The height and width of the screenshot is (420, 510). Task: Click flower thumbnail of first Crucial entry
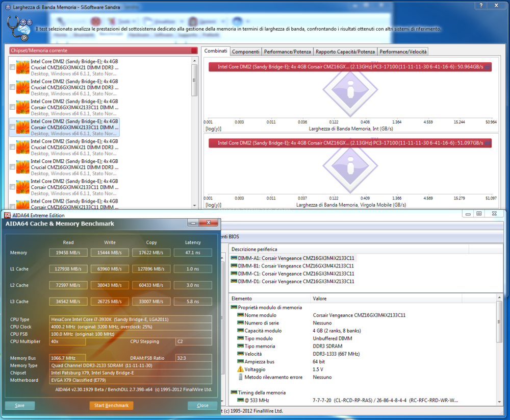click(23, 67)
